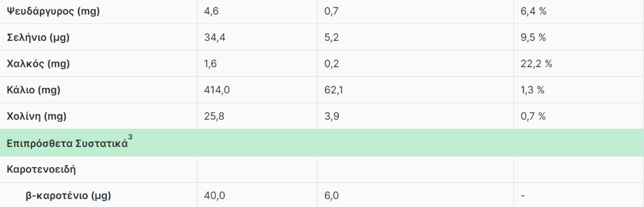This screenshot has width=644, height=207.
Task: Click the 1,3 % cell for Κάλιο
Action: (532, 90)
